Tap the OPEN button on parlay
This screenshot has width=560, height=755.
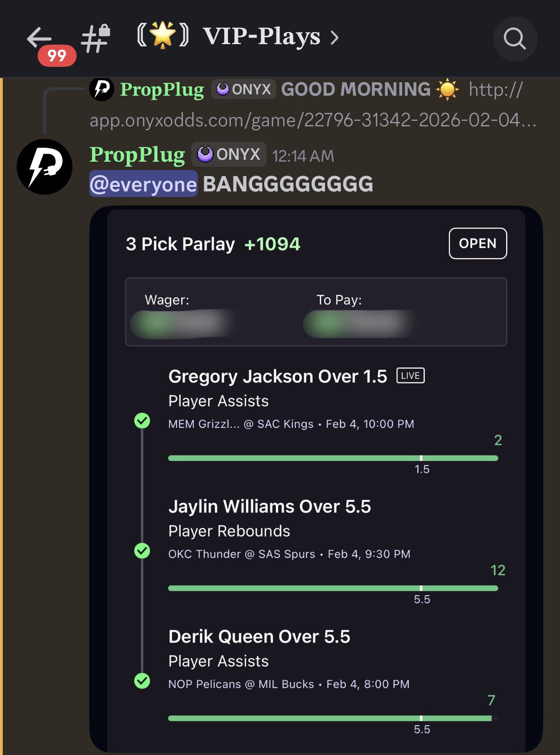coord(478,243)
